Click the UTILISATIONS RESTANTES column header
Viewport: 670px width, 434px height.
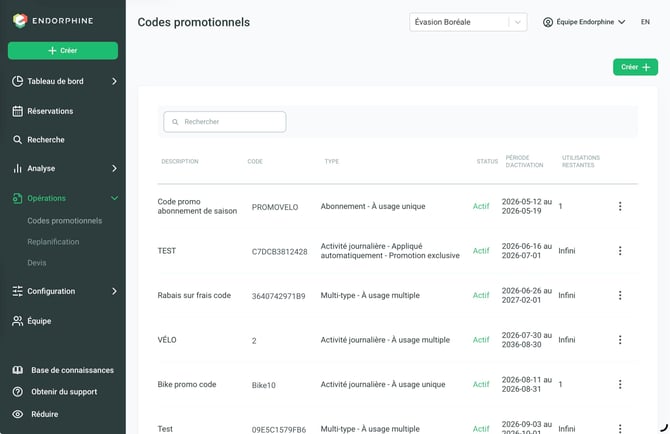click(x=581, y=161)
